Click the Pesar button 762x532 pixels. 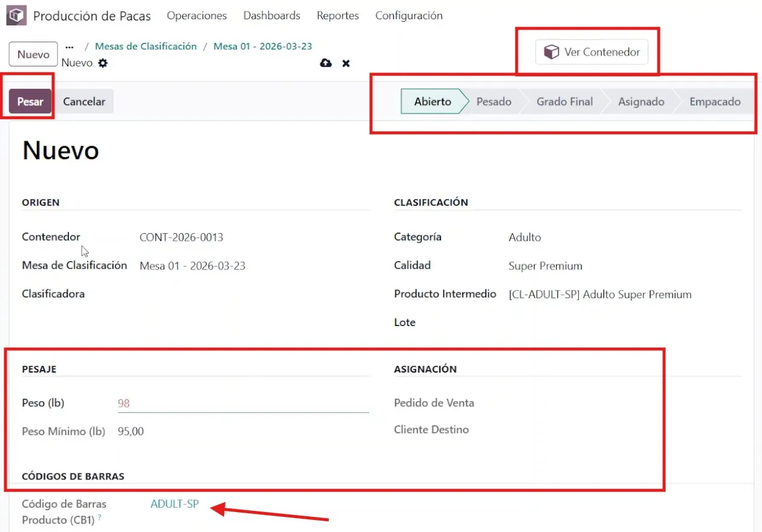click(x=30, y=101)
